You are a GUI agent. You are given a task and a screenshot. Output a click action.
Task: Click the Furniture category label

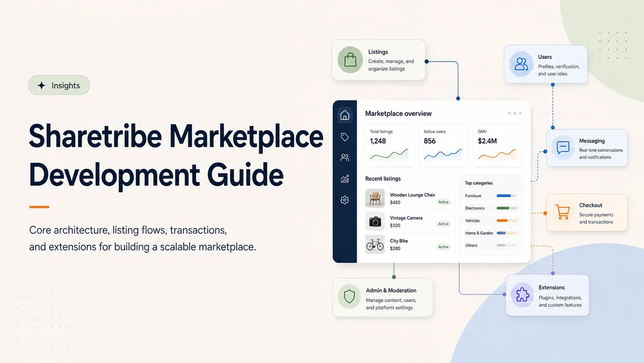(473, 196)
